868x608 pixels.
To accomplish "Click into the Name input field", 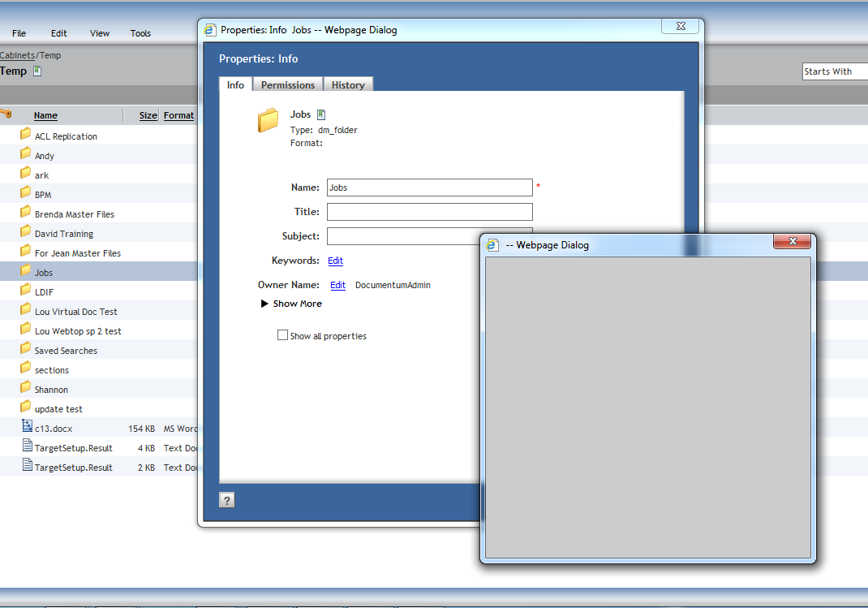I will coord(430,188).
